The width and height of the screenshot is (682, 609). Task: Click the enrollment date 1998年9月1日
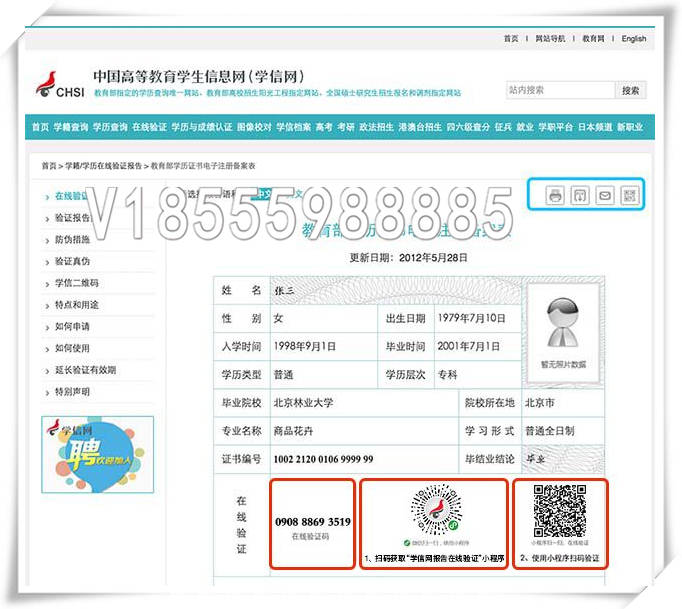[x=304, y=346]
